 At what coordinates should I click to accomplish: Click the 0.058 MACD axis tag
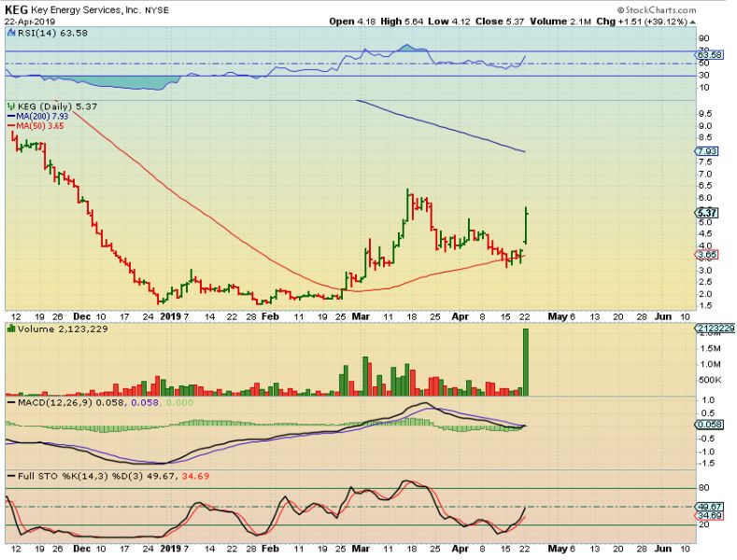point(709,425)
